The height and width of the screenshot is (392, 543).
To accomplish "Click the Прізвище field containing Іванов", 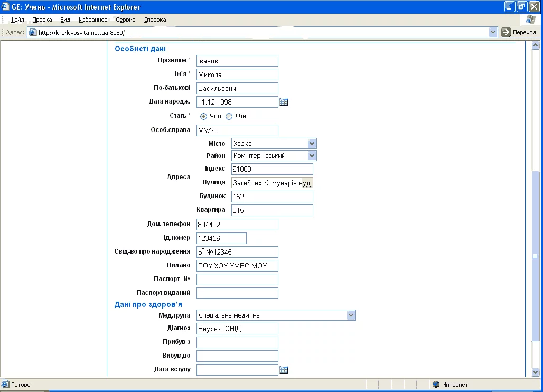I will tap(237, 61).
